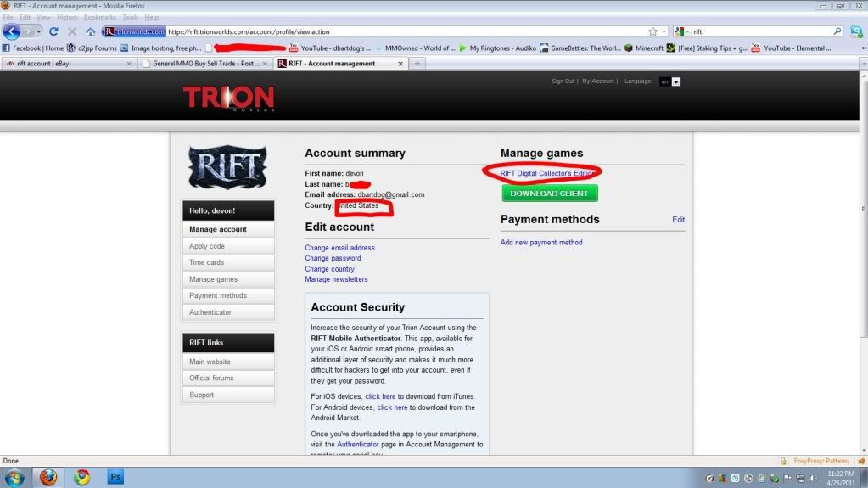
Task: Select Manage games in sidebar
Action: pyautogui.click(x=228, y=279)
